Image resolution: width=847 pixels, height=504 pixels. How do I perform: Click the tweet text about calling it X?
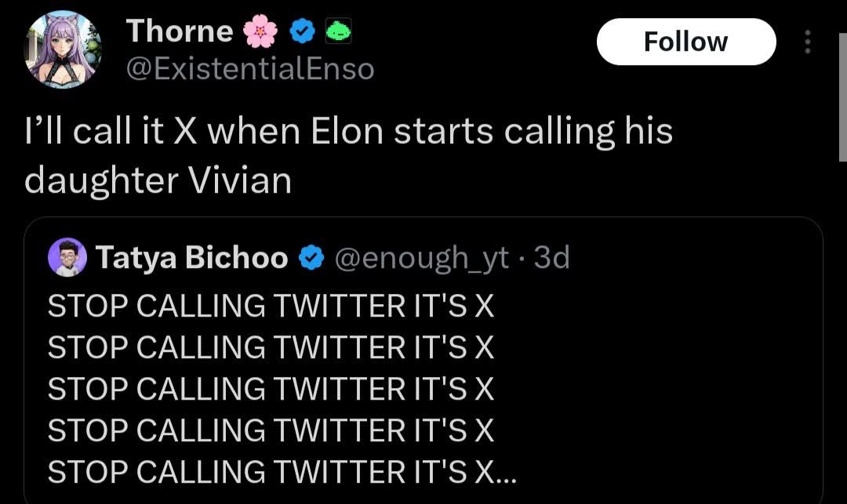pos(348,155)
